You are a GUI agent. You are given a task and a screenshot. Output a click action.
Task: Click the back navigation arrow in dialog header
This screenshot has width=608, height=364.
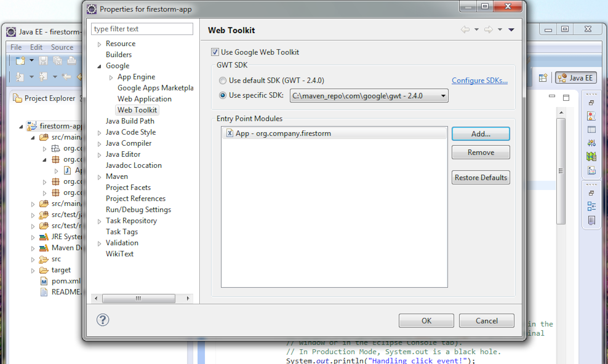(465, 30)
